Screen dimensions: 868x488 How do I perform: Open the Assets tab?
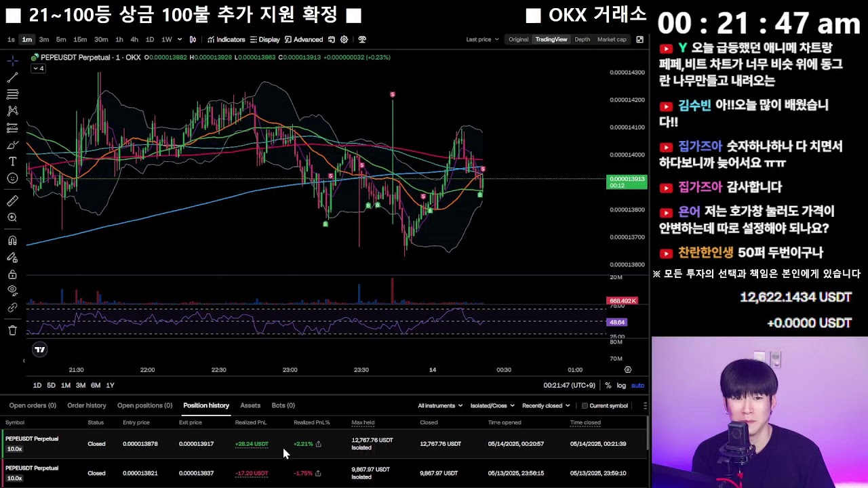[250, 405]
